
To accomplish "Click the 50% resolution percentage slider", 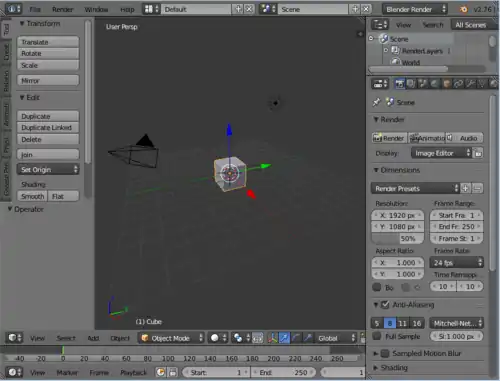I will [x=397, y=238].
